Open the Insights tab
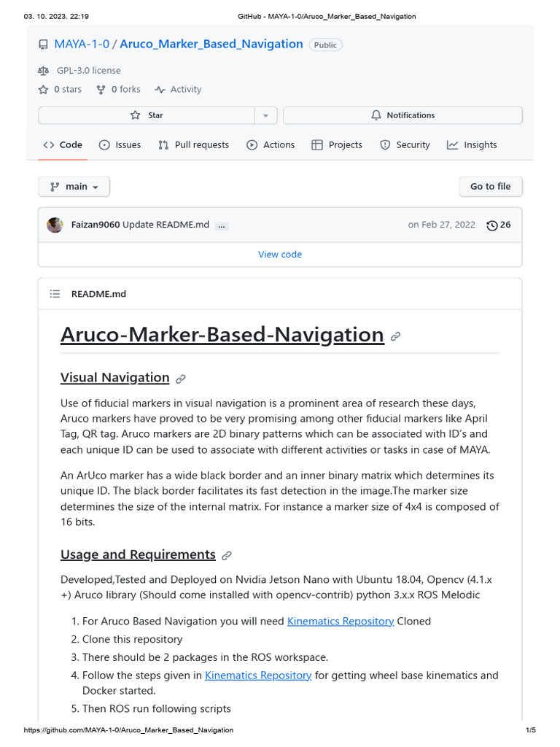This screenshot has width=560, height=747. click(472, 145)
